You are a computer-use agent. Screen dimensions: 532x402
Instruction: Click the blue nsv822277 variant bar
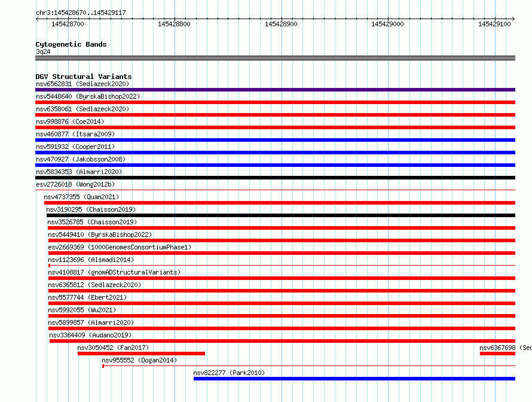(x=354, y=379)
